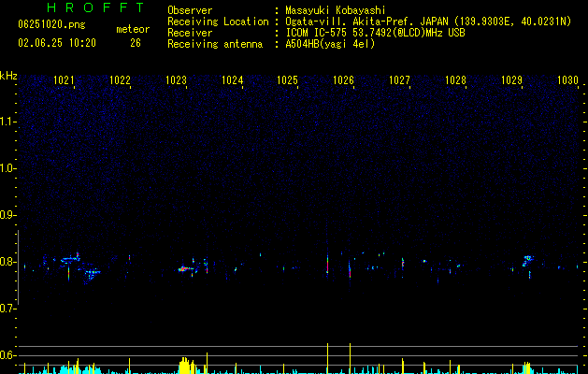Screen dimensions: 588x374
Task: Click the 0.7 kHz axis value
Action: [x=7, y=309]
